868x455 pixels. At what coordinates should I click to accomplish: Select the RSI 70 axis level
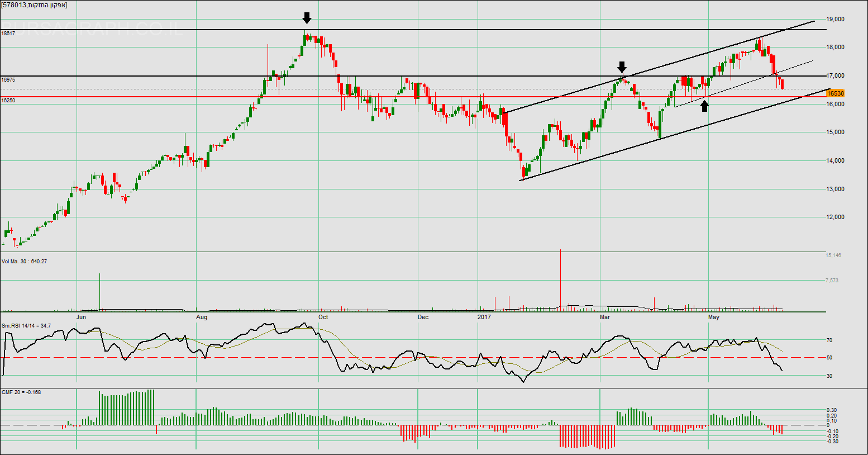tap(829, 340)
